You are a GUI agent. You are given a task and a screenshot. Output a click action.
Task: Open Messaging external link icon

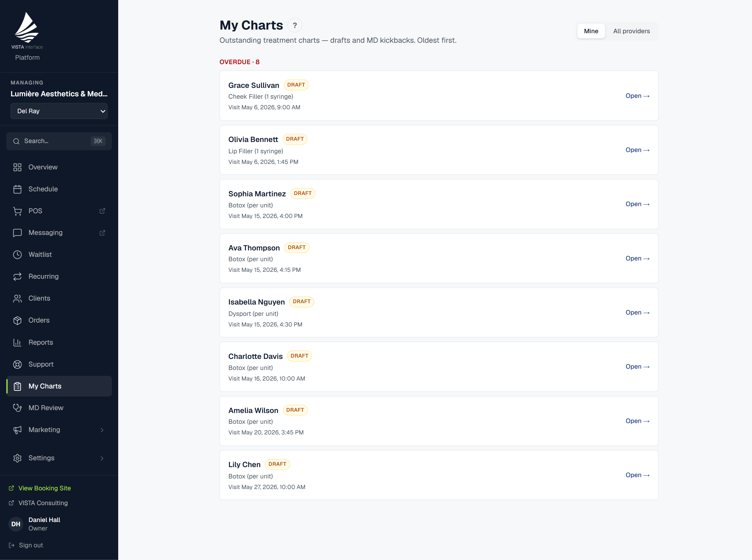tap(102, 232)
